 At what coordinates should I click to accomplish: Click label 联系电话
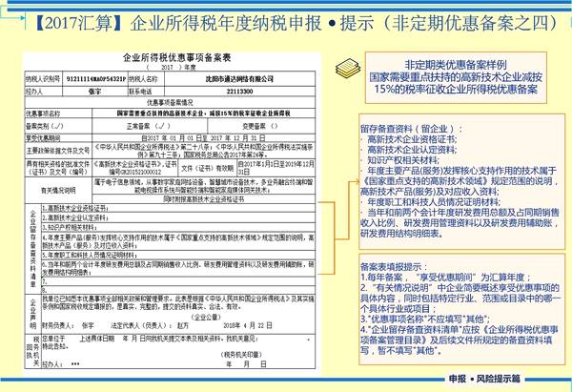pyautogui.click(x=140, y=92)
